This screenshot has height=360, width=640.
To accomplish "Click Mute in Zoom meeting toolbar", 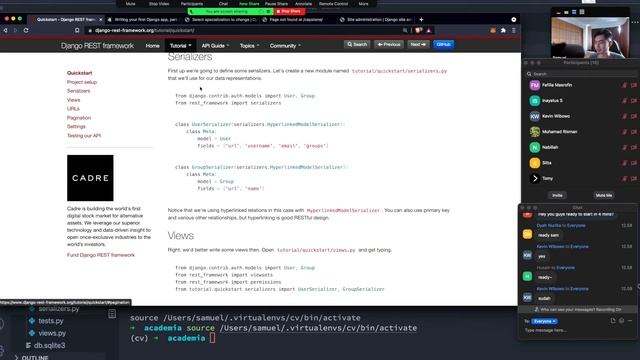I will 131,4.
